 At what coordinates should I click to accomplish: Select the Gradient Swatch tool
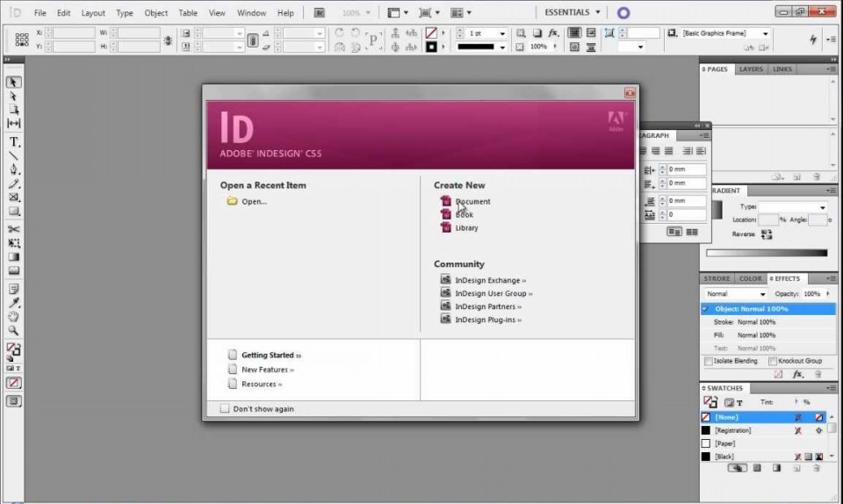point(13,257)
